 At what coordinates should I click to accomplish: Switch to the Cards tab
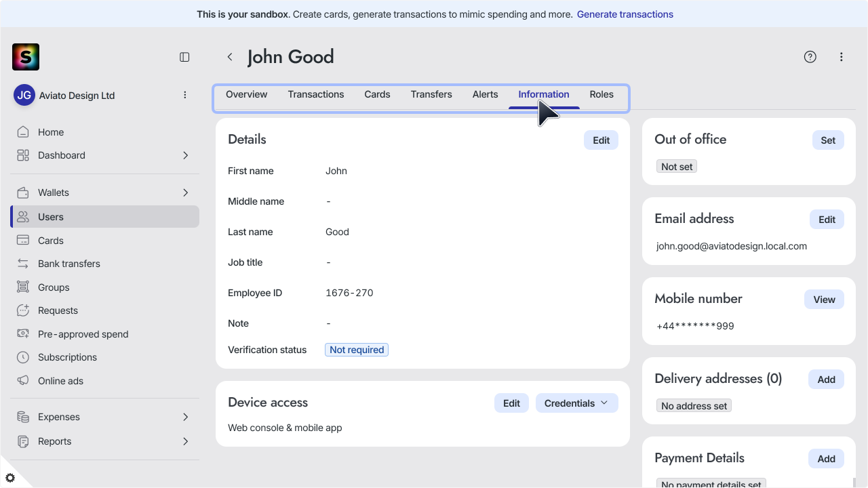point(377,94)
